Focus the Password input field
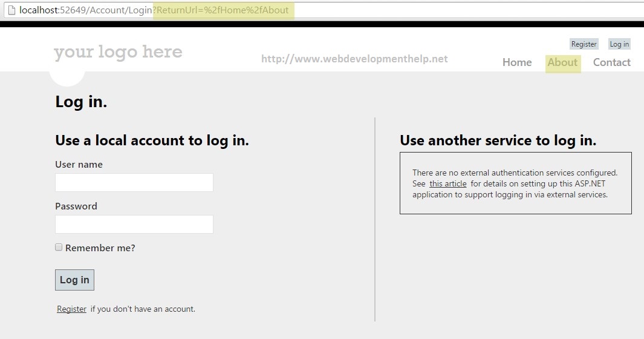This screenshot has height=339, width=644. pos(134,224)
